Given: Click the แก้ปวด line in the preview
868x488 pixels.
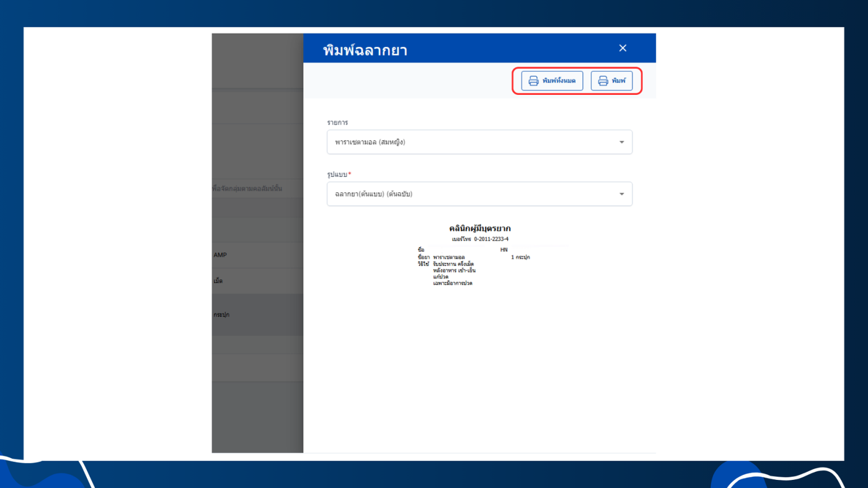Looking at the screenshot, I should 440,277.
